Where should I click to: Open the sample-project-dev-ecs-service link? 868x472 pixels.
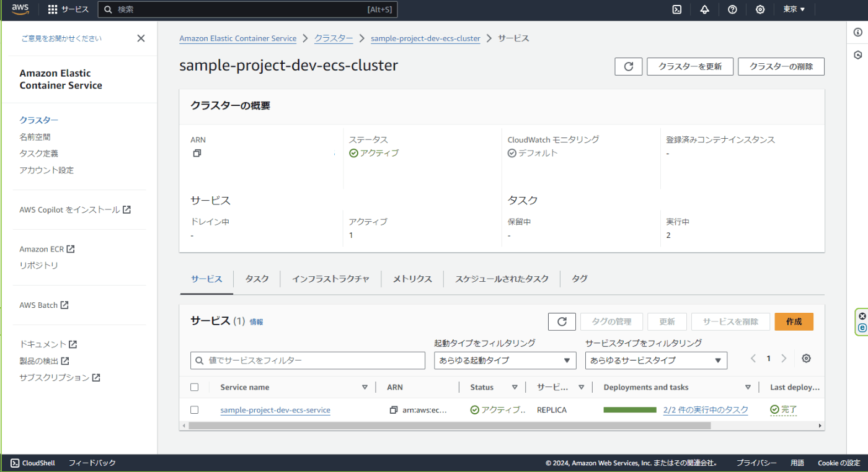275,410
